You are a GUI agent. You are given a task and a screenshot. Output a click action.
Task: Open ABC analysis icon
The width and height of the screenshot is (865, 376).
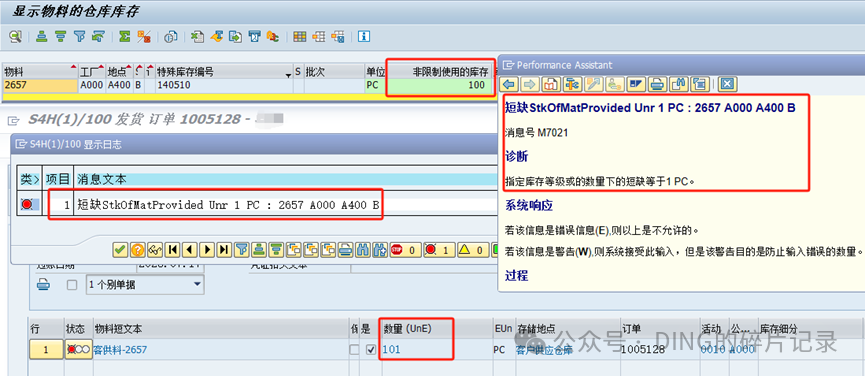pos(273,37)
